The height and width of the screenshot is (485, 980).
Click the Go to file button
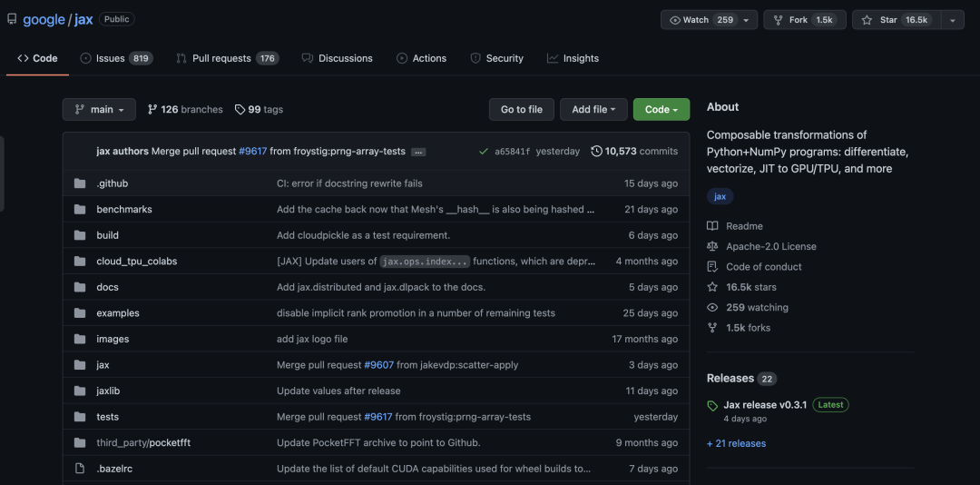[521, 110]
